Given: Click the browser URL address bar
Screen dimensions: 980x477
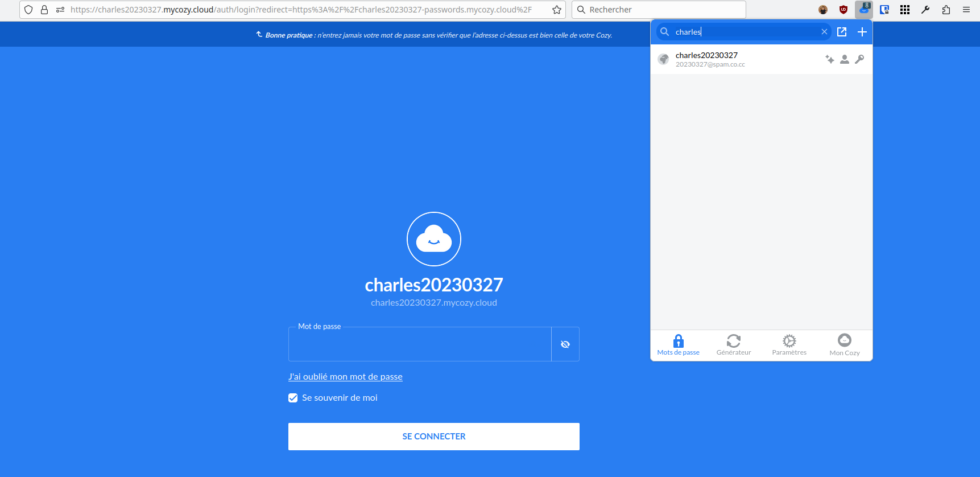Looking at the screenshot, I should (292, 10).
